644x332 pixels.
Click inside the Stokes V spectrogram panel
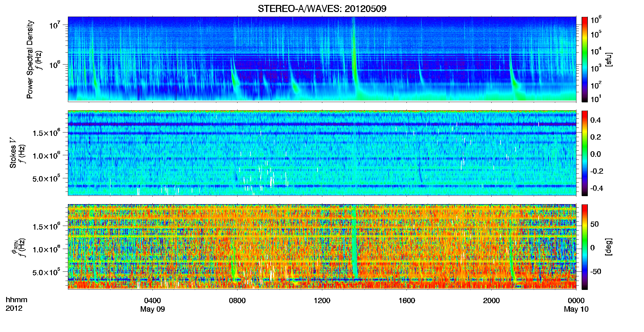tap(322, 153)
